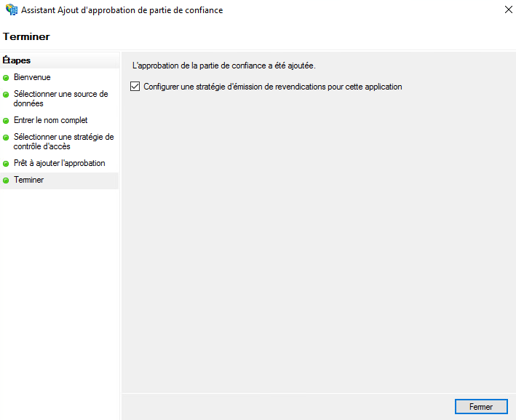Image resolution: width=516 pixels, height=420 pixels.
Task: Click the wizard icon in the title bar
Action: pyautogui.click(x=11, y=10)
